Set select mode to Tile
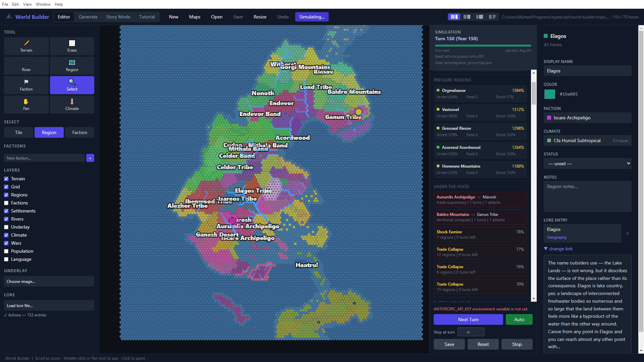The image size is (644, 362). pyautogui.click(x=18, y=132)
